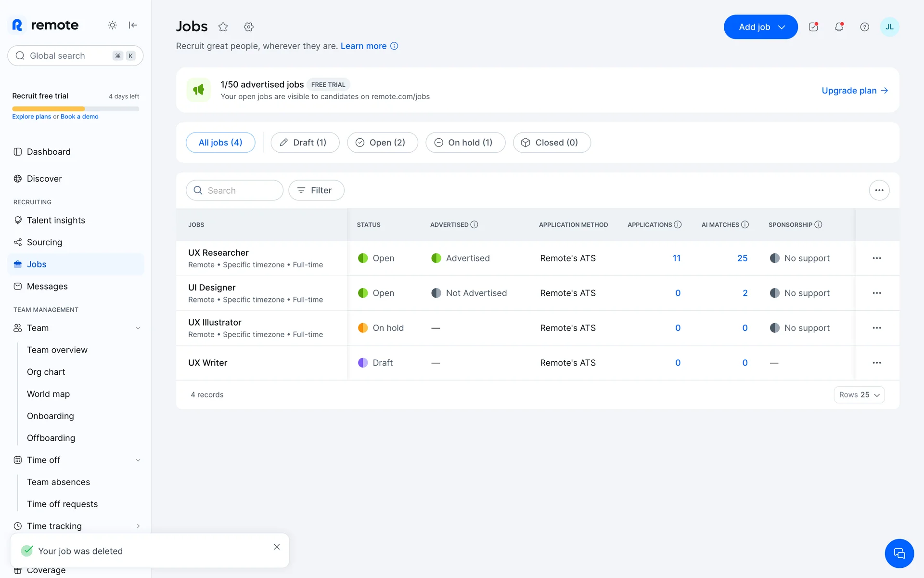Favorite the Jobs page with star icon
This screenshot has height=578, width=924.
(x=223, y=27)
